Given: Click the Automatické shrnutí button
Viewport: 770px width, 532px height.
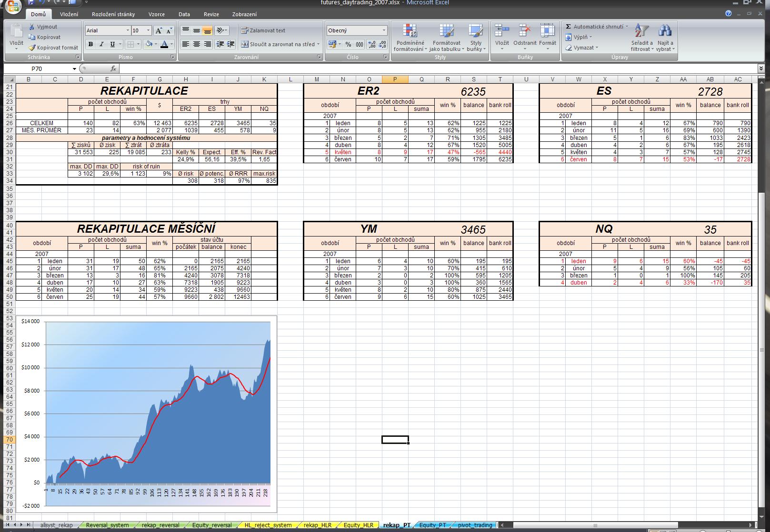Looking at the screenshot, I should coord(596,27).
